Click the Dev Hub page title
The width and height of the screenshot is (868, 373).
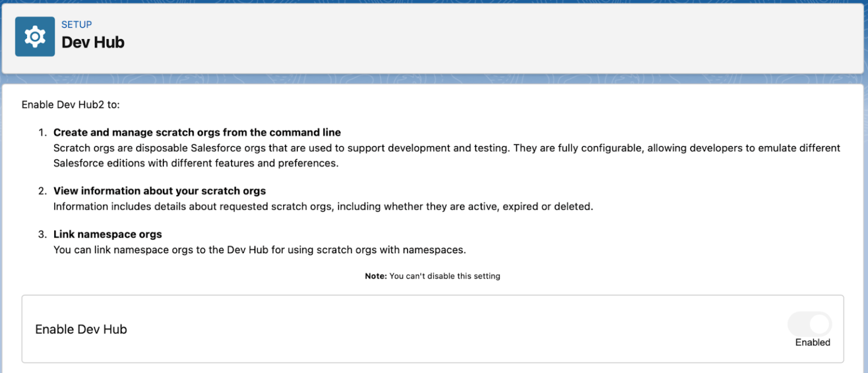(93, 42)
